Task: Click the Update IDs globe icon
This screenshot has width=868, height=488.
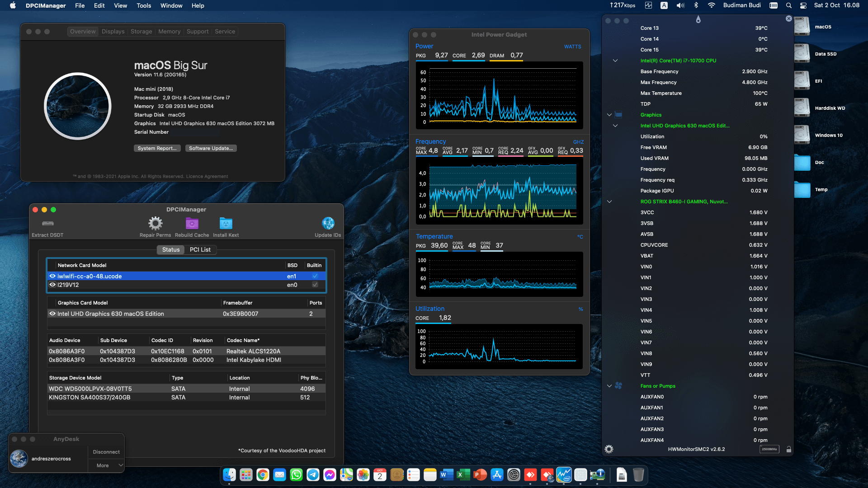Action: pyautogui.click(x=328, y=223)
